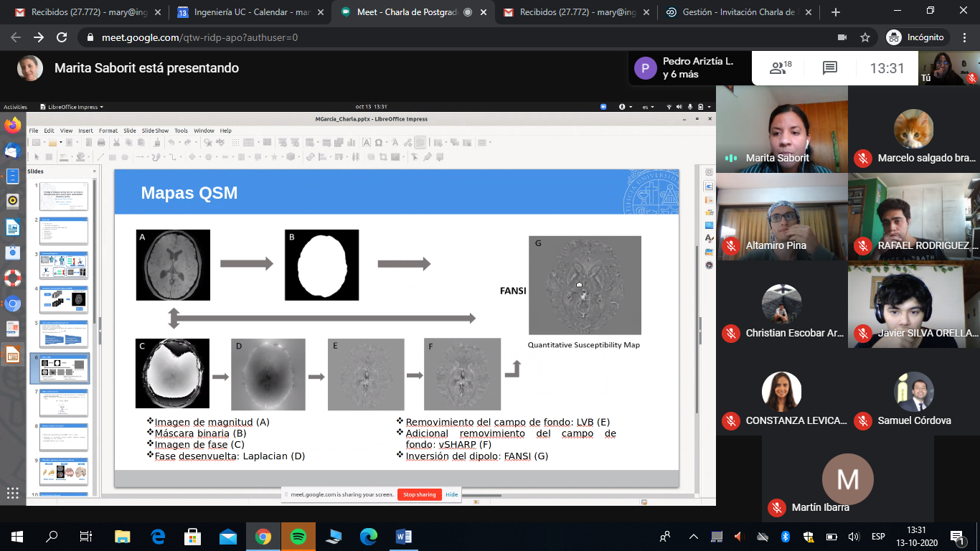Image resolution: width=980 pixels, height=551 pixels.
Task: Open Microsoft Store from taskbar
Action: click(193, 536)
